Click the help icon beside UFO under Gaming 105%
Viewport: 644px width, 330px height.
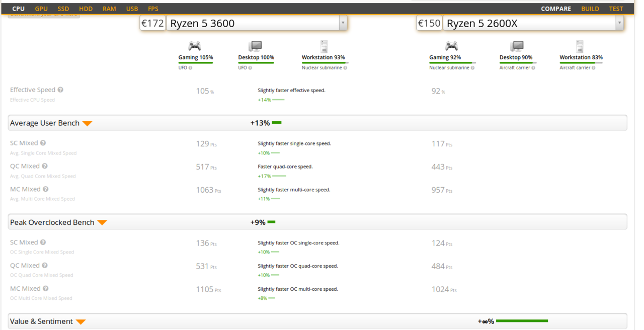point(190,68)
